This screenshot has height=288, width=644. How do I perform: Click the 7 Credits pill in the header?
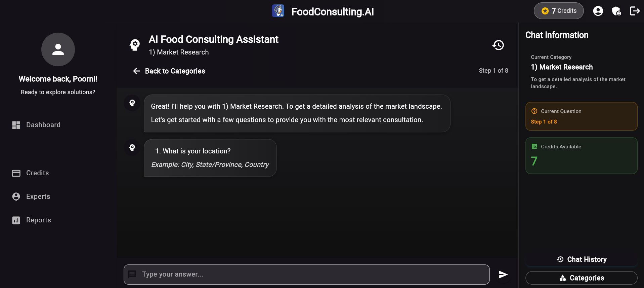click(559, 11)
